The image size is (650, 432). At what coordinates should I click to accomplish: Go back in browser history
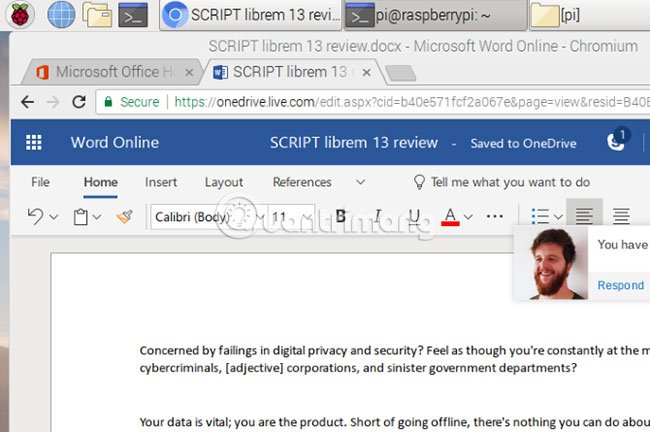coord(27,102)
